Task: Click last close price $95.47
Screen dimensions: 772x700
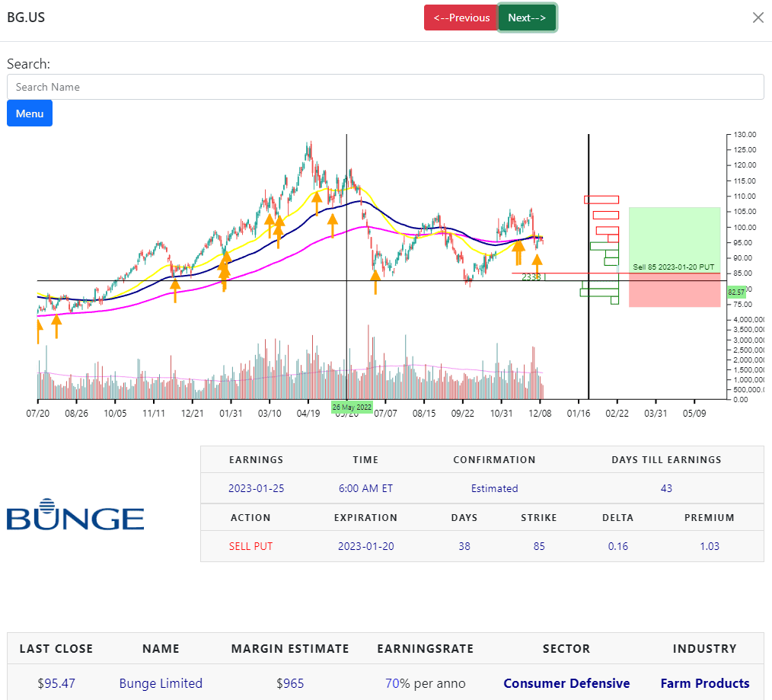Action: (x=56, y=683)
